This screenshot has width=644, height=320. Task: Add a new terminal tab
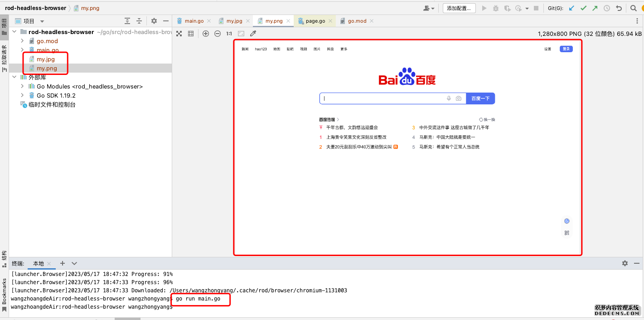pyautogui.click(x=63, y=263)
